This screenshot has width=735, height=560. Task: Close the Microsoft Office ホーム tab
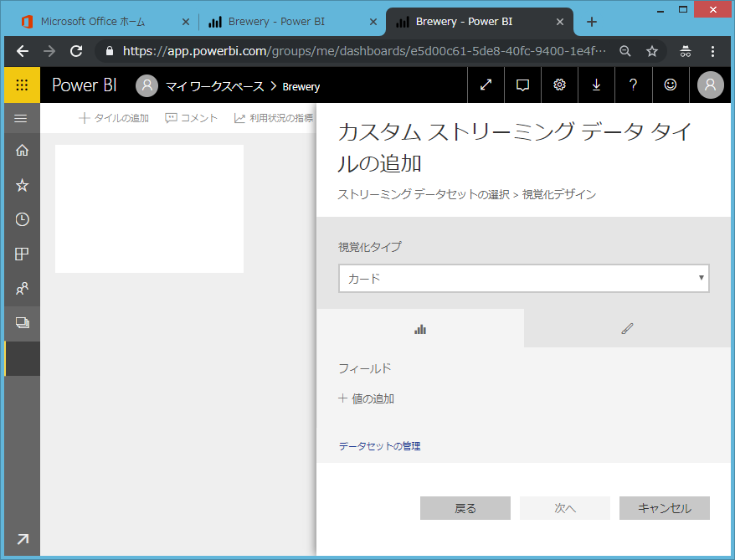tap(186, 22)
